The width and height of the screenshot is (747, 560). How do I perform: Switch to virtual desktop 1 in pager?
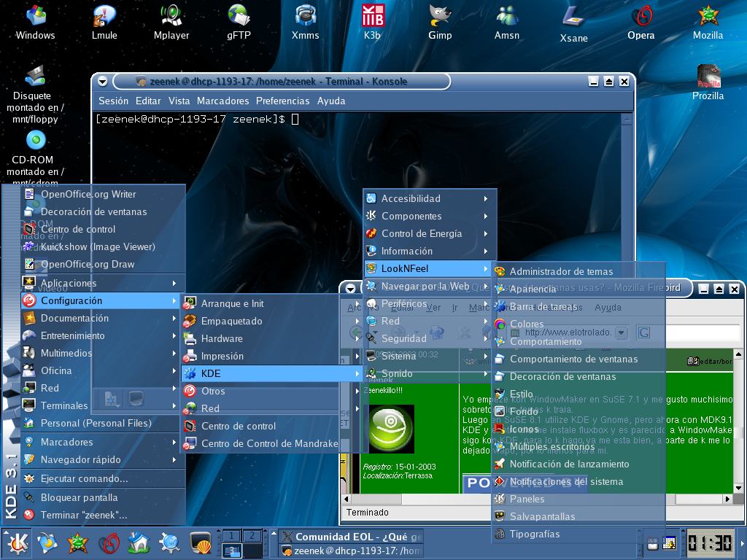click(x=231, y=536)
